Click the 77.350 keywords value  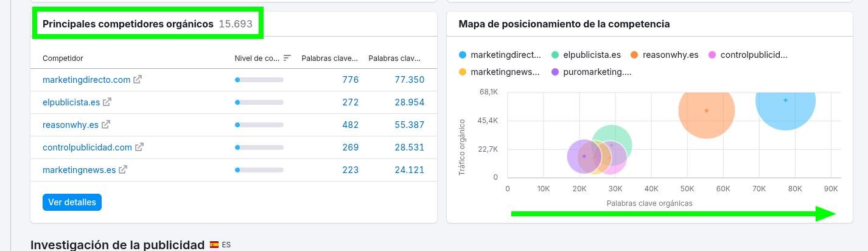tap(409, 80)
